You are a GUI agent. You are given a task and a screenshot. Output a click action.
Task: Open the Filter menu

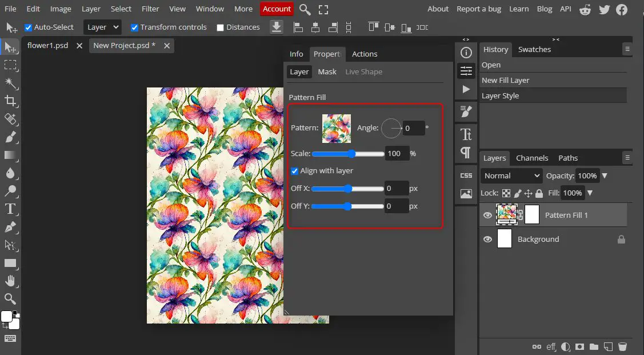pos(150,9)
